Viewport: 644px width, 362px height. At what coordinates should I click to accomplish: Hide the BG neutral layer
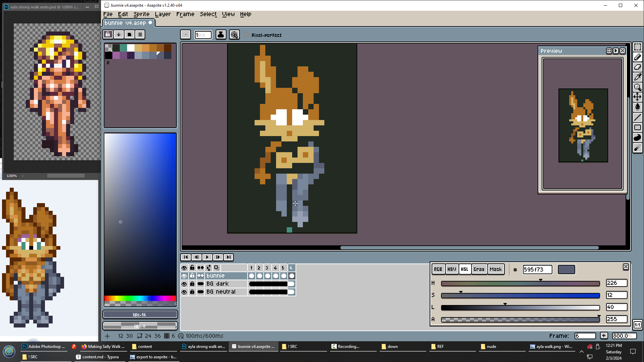(184, 292)
